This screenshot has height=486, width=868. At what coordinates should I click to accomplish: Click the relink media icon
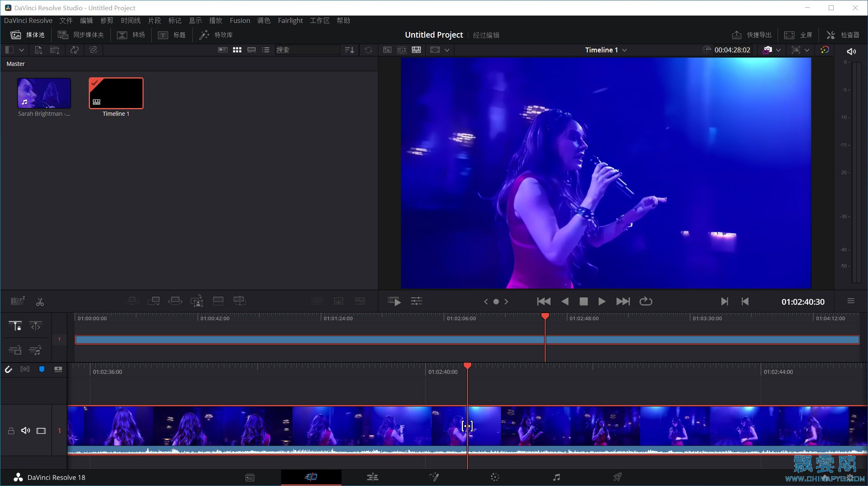click(93, 50)
